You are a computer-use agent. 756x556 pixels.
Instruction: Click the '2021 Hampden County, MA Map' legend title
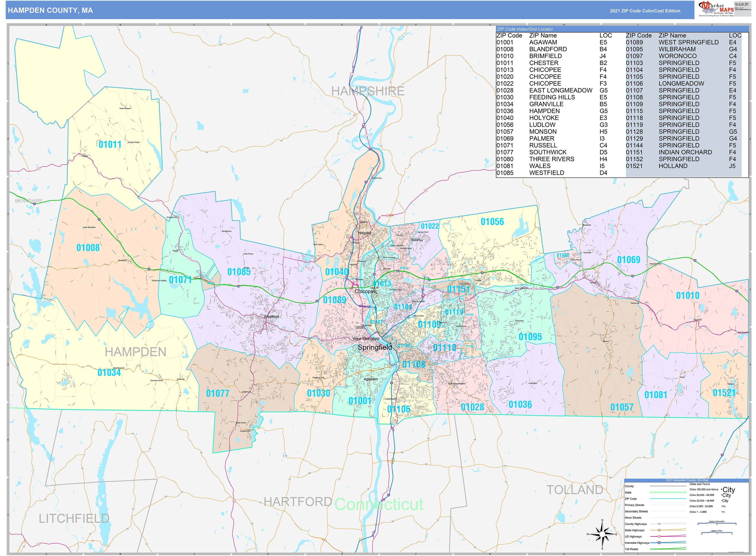pos(687,480)
